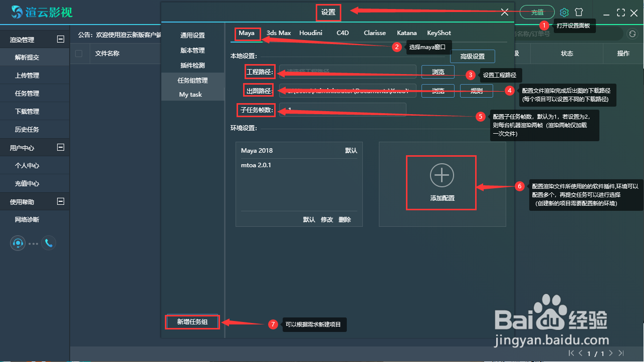Viewport: 644px width, 362px height.
Task: Open settings with the gear icon
Action: (565, 12)
